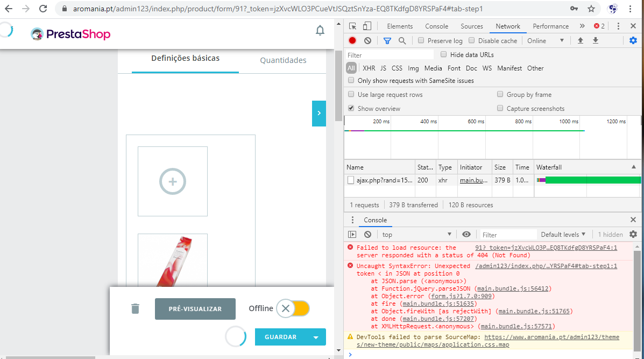
Task: Delete product trash icon
Action: coord(135,308)
